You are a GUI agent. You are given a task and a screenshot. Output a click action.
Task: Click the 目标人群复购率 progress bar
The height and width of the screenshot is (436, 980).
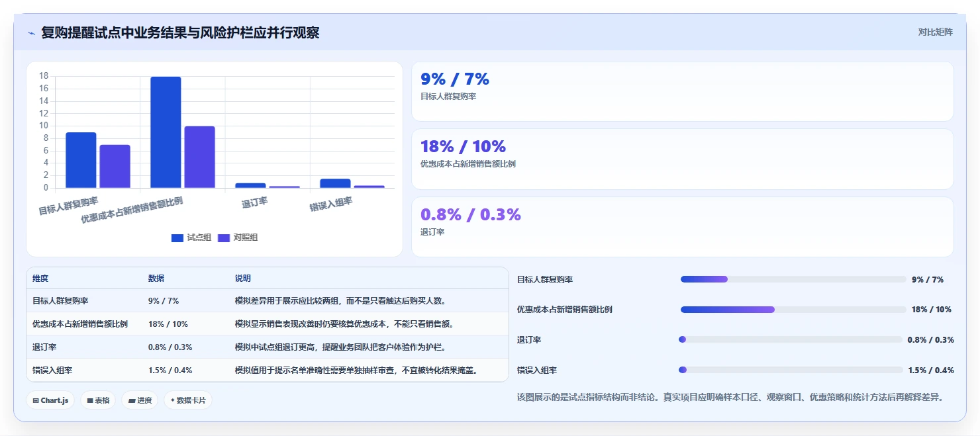point(793,279)
